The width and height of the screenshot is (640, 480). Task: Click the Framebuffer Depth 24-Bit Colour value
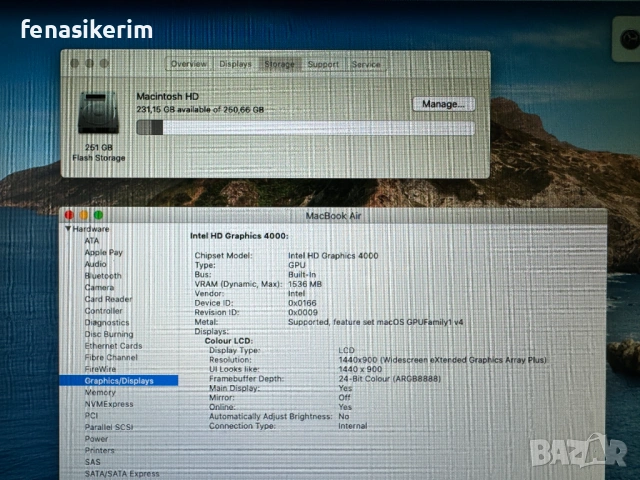click(390, 379)
